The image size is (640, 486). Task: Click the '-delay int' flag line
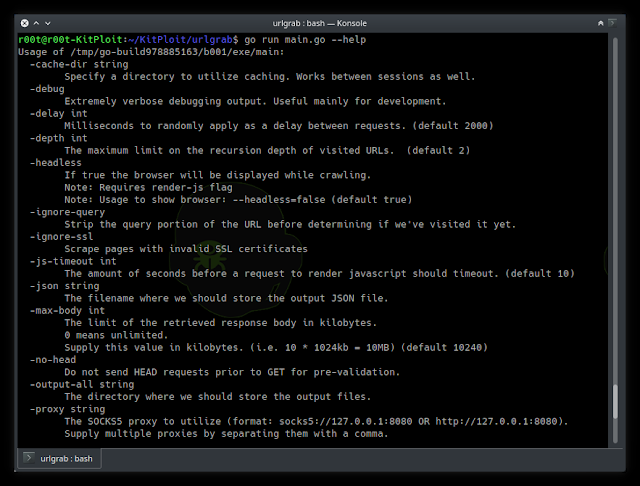(58, 113)
